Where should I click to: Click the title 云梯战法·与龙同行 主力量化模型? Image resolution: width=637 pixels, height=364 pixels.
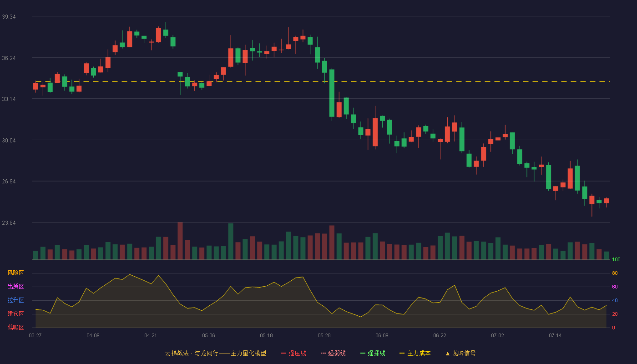point(215,353)
